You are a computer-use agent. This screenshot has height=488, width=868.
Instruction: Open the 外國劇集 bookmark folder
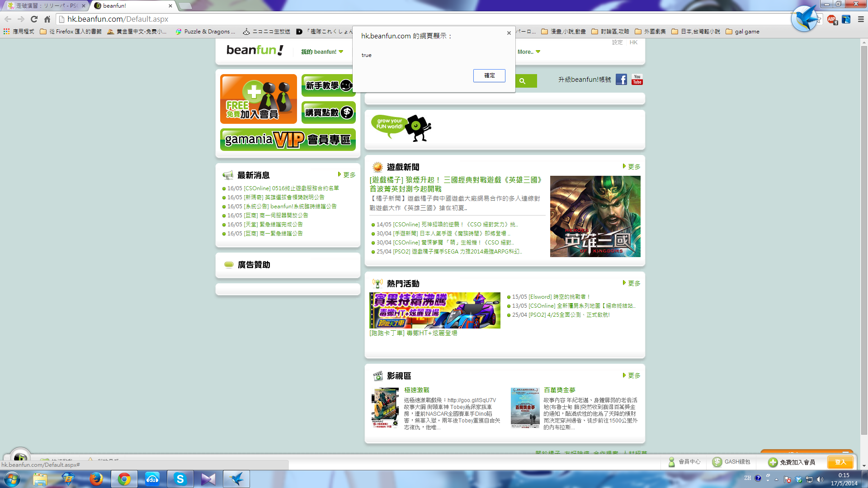(650, 32)
